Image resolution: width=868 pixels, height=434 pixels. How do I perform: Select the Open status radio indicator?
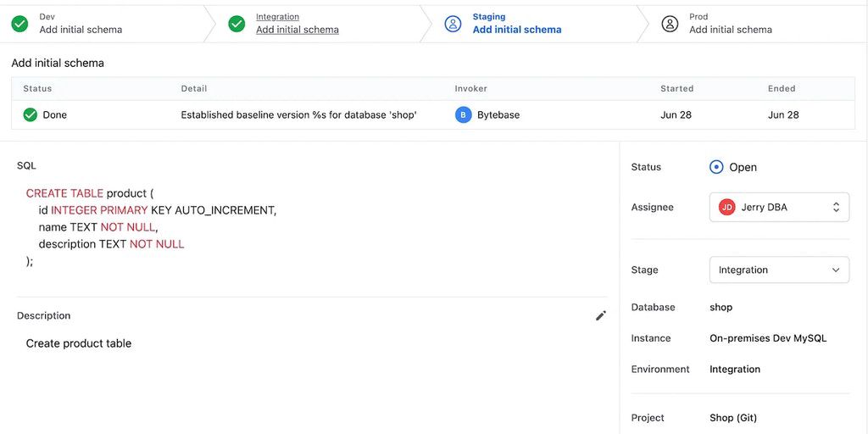716,167
